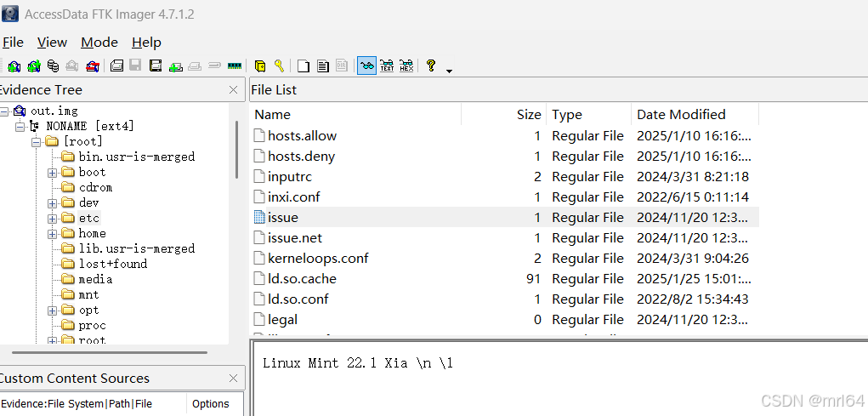The width and height of the screenshot is (868, 416).
Task: Open toolbar options dropdown arrow
Action: click(449, 71)
